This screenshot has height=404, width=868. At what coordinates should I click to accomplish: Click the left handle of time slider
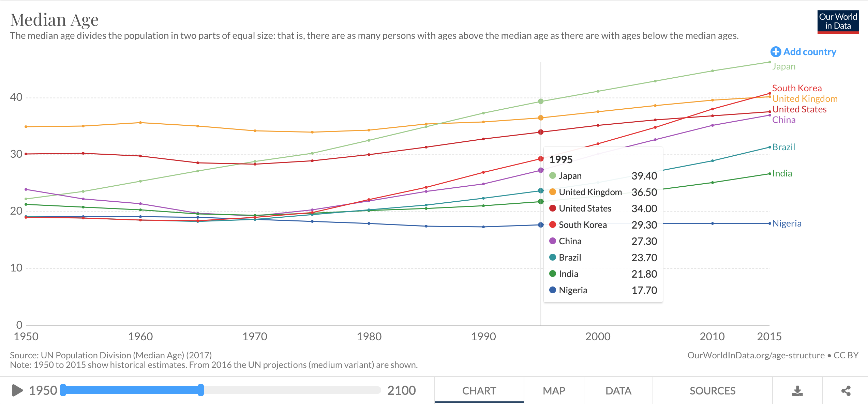point(63,390)
